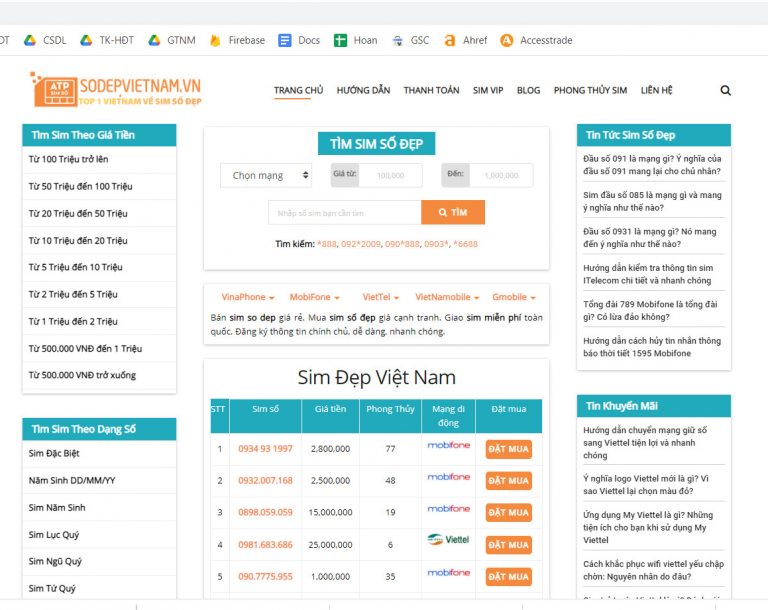768x610 pixels.
Task: Click the Giá từ price input
Action: click(390, 175)
